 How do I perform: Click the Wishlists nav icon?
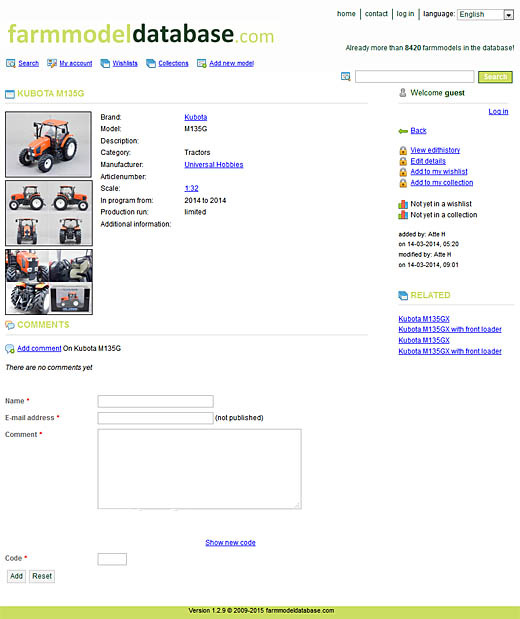click(x=105, y=63)
